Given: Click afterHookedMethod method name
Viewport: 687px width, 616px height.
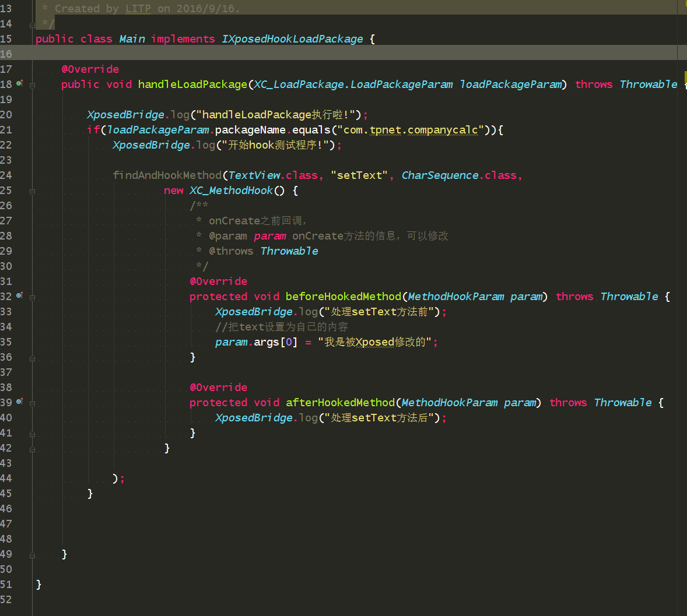Looking at the screenshot, I should (x=341, y=402).
